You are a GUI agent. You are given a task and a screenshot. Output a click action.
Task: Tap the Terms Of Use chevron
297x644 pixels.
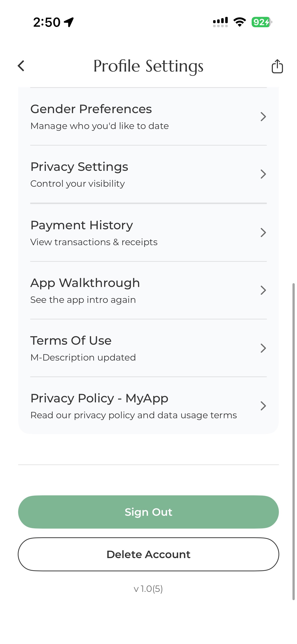[x=263, y=348]
